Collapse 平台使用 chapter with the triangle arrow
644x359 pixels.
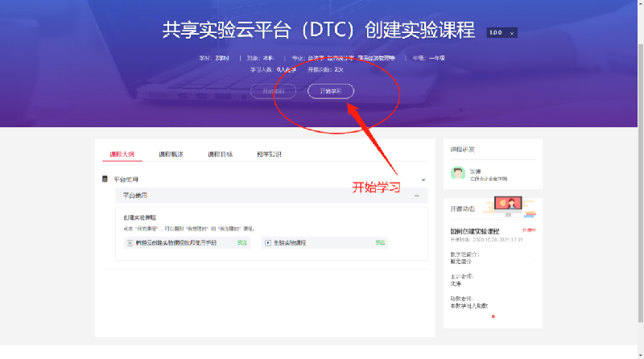click(x=423, y=179)
